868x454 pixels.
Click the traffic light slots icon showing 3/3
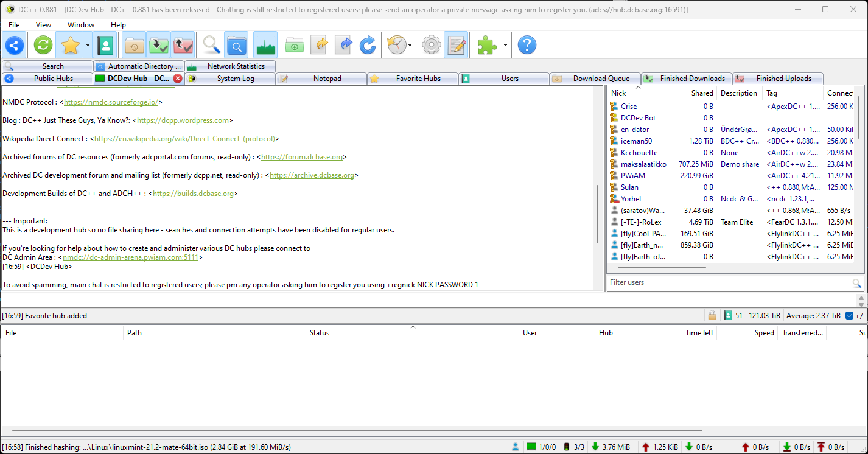point(567,447)
